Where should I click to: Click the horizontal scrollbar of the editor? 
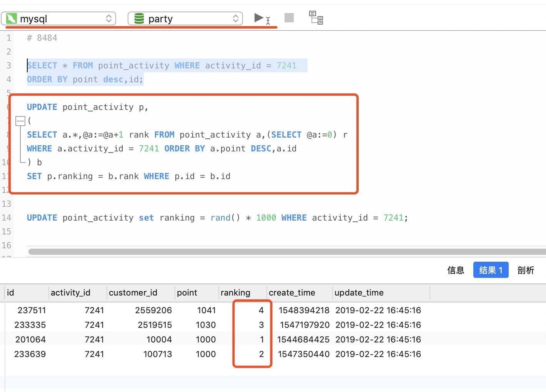(x=287, y=252)
